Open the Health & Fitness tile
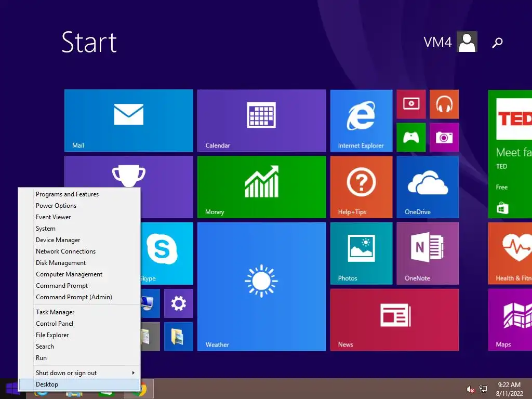The width and height of the screenshot is (532, 399). coord(510,254)
